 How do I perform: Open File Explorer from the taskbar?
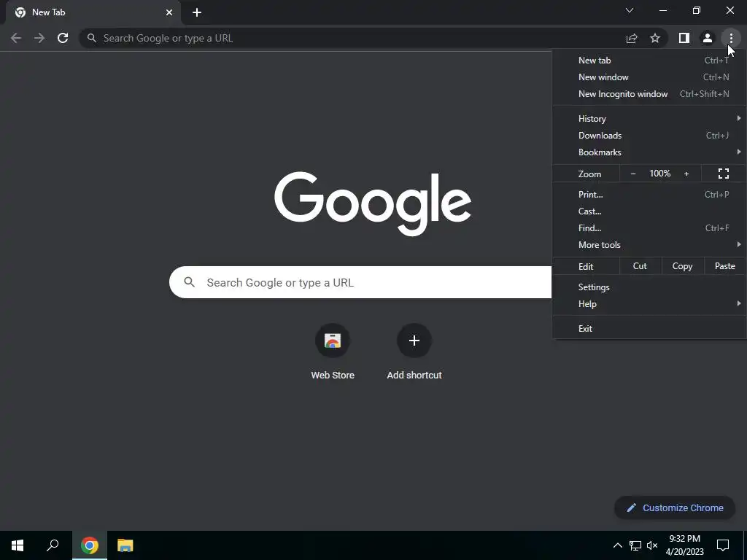point(125,545)
